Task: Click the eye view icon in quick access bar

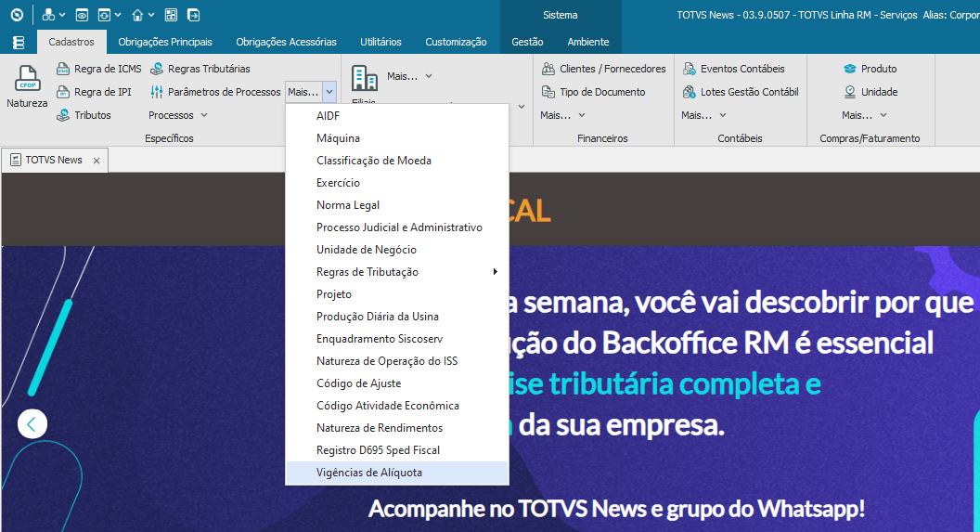Action: (x=82, y=15)
